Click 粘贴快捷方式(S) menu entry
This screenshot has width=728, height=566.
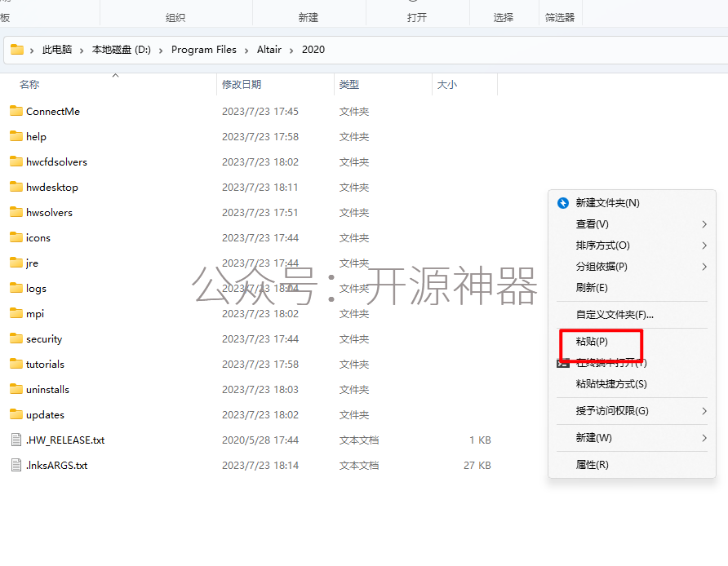(611, 384)
